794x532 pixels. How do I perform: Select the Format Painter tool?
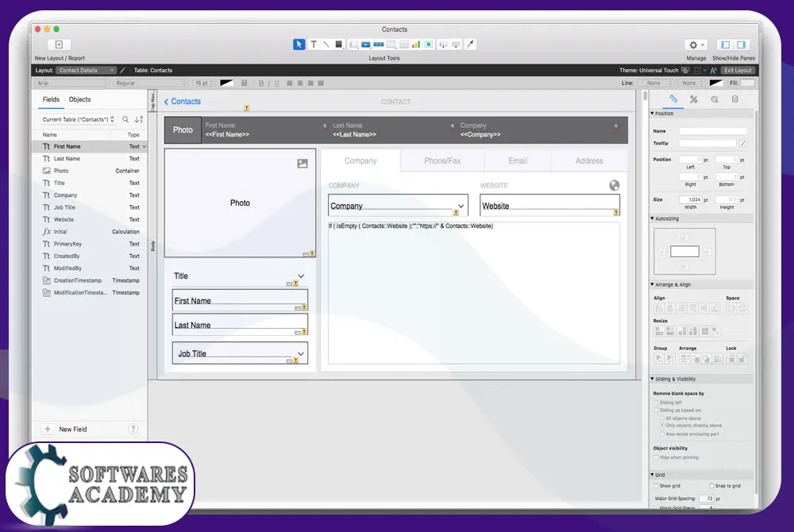tap(470, 44)
